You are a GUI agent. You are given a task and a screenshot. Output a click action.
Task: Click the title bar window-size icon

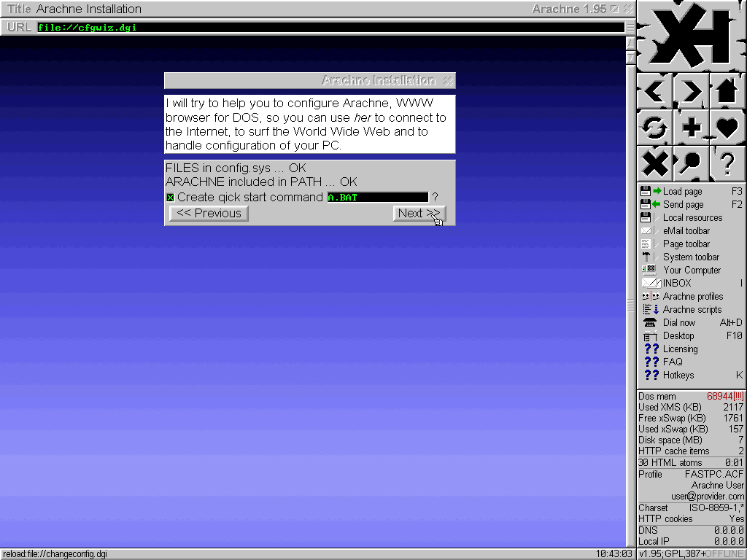pos(614,9)
